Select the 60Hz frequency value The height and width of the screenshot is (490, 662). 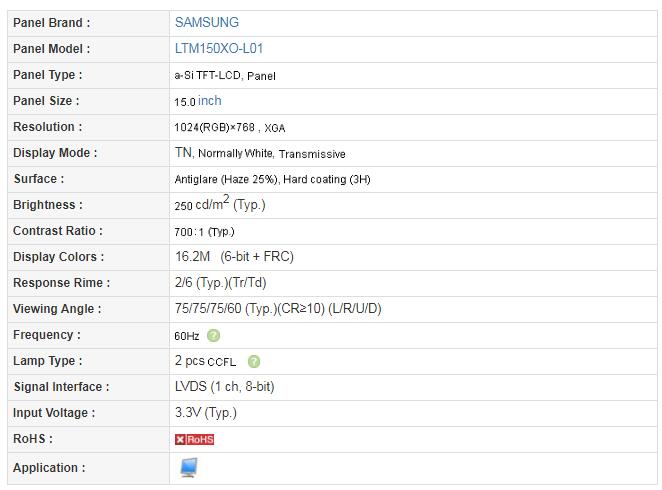187,336
